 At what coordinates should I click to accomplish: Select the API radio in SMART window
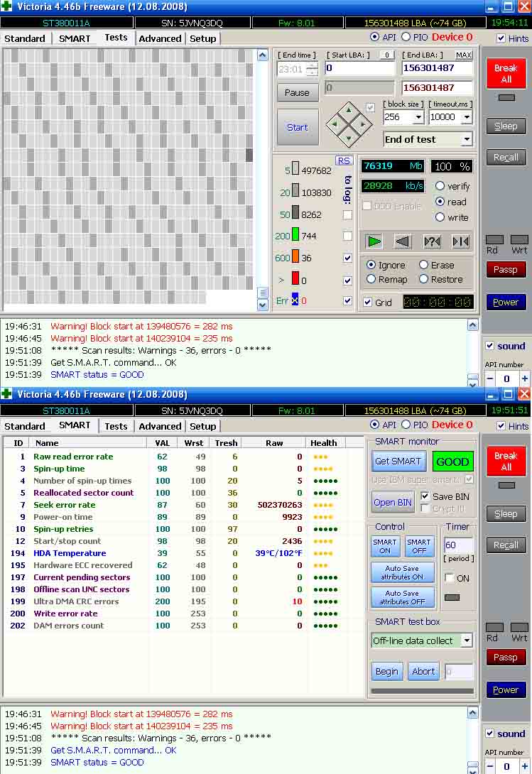[374, 425]
